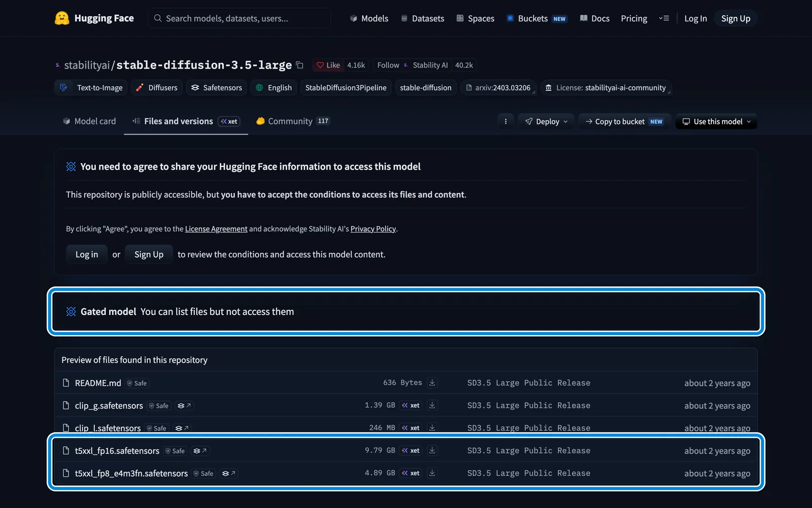The image size is (812, 508).
Task: Expand the extra navigation menu beside Pricing
Action: point(664,18)
